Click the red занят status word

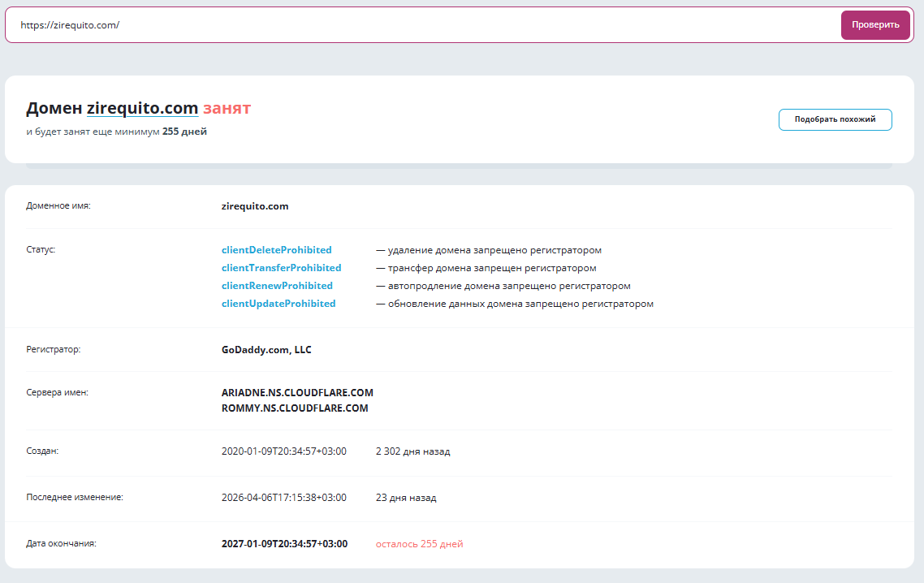click(x=227, y=109)
